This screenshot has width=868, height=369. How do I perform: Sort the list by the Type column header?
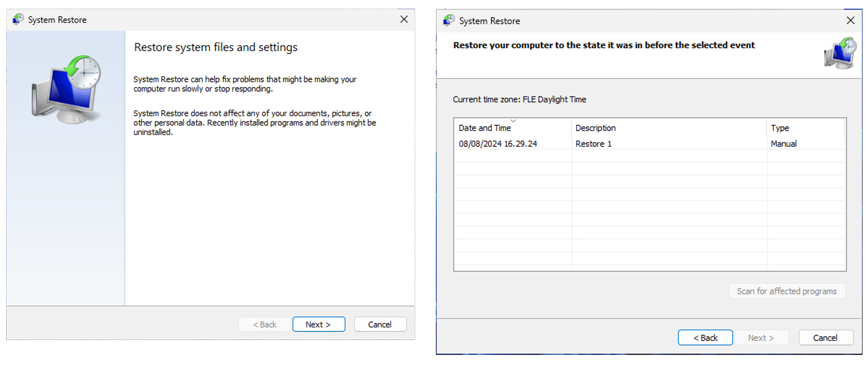pos(779,128)
